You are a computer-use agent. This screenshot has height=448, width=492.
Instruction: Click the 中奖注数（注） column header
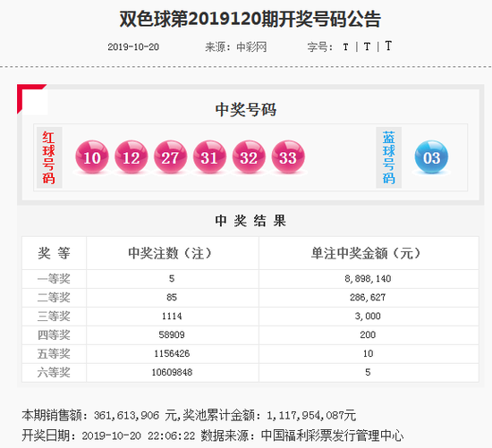(x=172, y=253)
